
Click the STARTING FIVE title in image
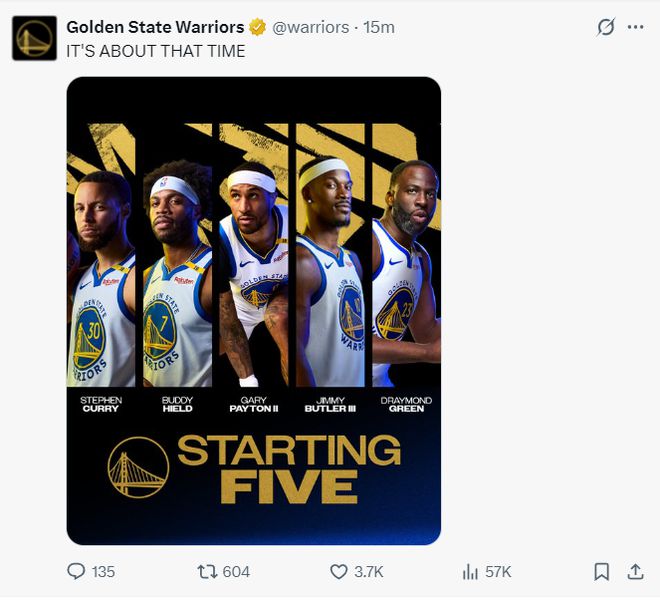click(288, 468)
